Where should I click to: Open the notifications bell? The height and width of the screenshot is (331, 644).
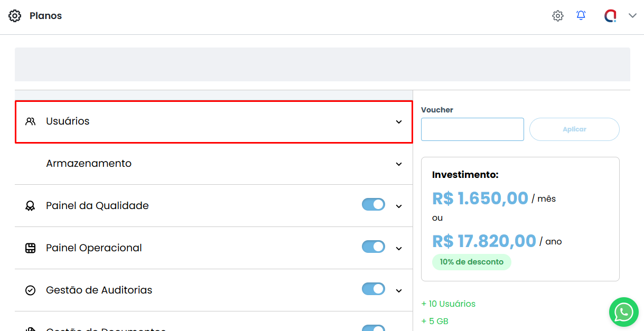click(x=581, y=15)
